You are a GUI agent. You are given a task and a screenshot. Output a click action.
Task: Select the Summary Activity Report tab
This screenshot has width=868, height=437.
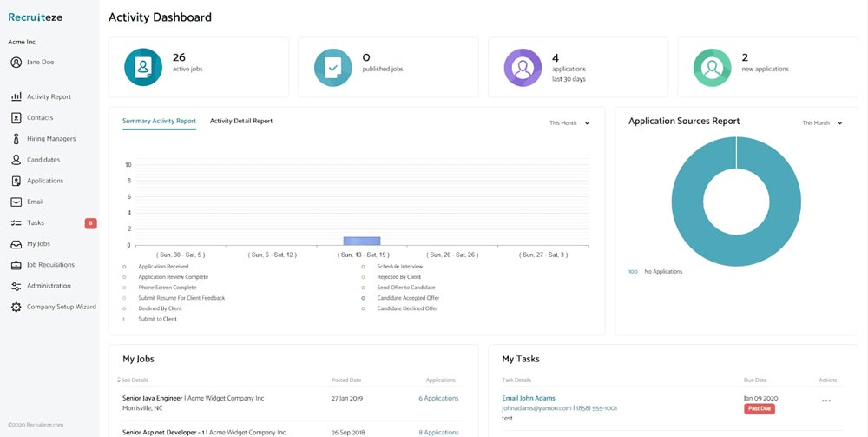[159, 121]
